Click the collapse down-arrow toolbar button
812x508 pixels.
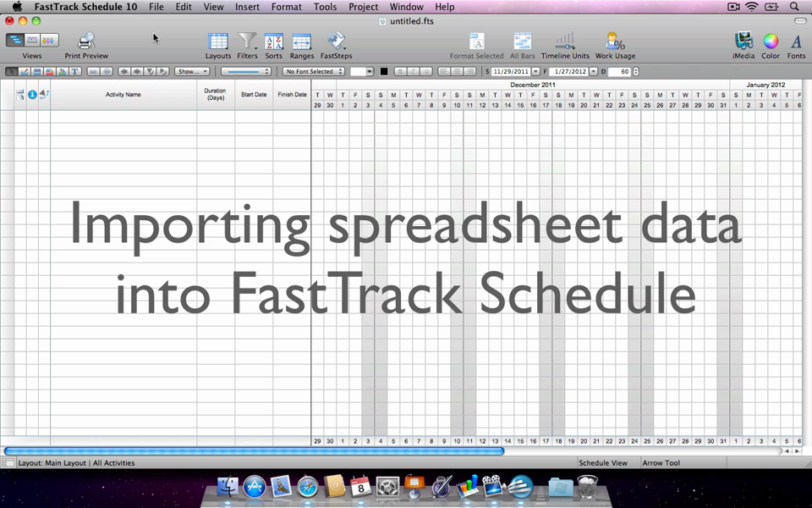click(151, 71)
